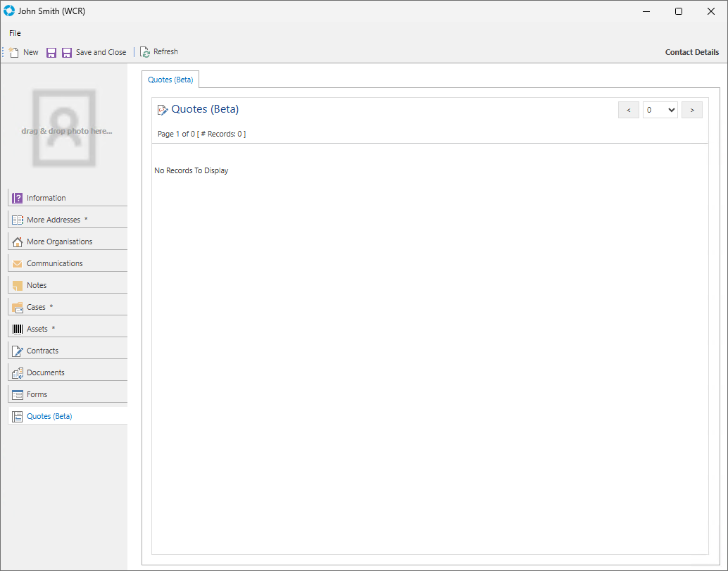Click Save and Close button

[x=94, y=52]
